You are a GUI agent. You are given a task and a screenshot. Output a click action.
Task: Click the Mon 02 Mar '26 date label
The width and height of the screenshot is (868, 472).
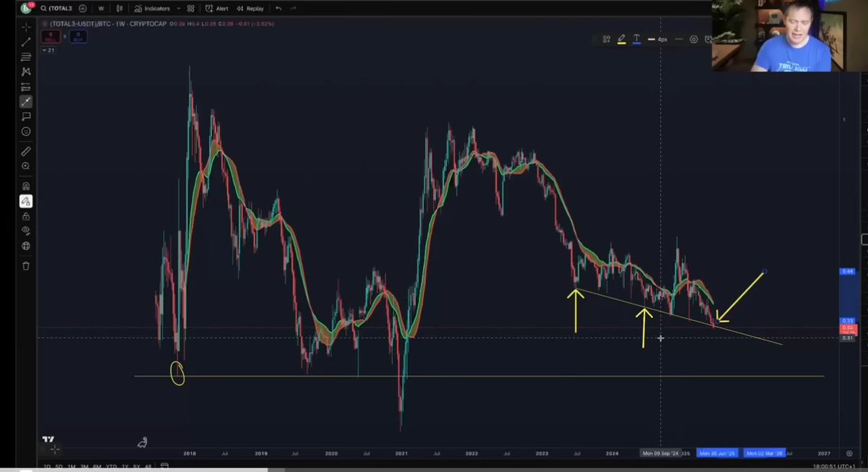tap(765, 453)
